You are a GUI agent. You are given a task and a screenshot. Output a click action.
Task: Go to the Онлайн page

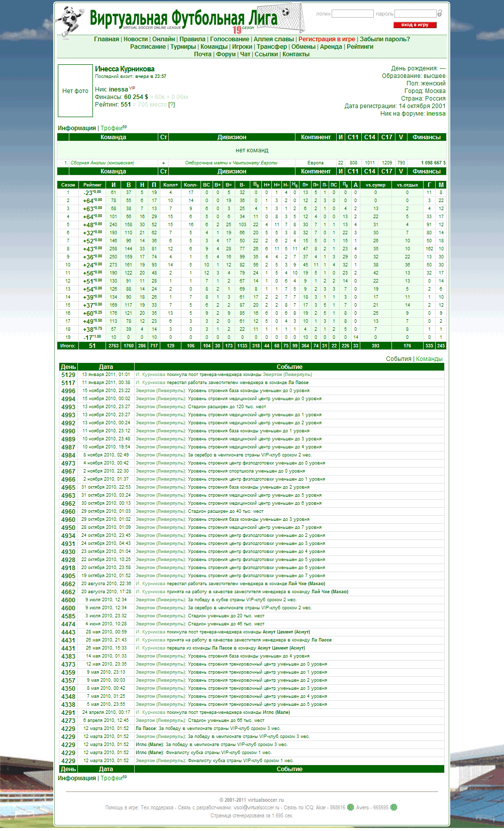164,39
